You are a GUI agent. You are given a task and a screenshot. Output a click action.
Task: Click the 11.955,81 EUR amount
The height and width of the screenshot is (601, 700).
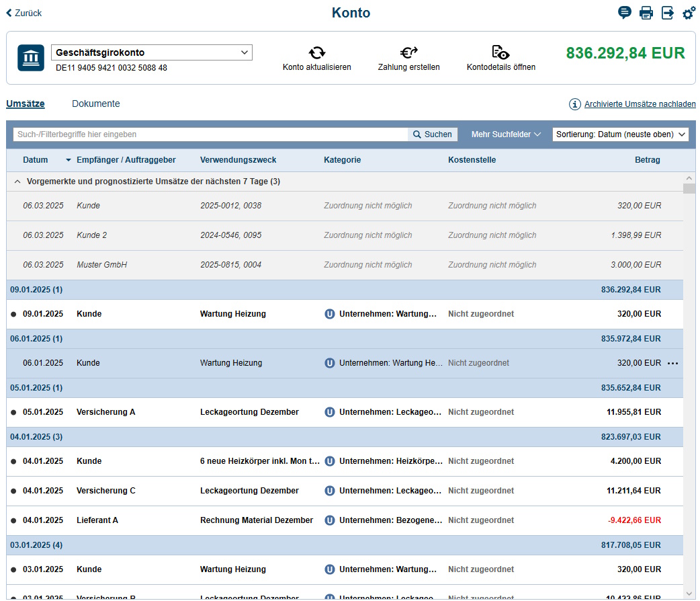(634, 412)
